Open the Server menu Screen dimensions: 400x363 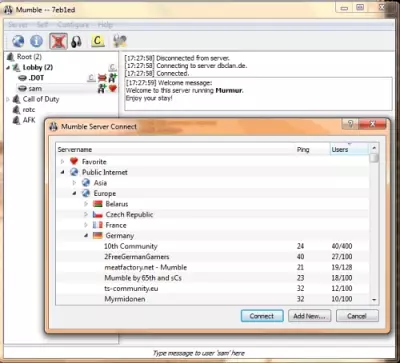pyautogui.click(x=18, y=25)
